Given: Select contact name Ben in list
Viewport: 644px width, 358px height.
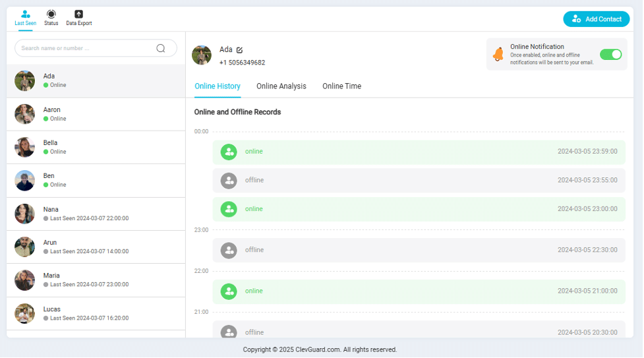Looking at the screenshot, I should pyautogui.click(x=49, y=175).
